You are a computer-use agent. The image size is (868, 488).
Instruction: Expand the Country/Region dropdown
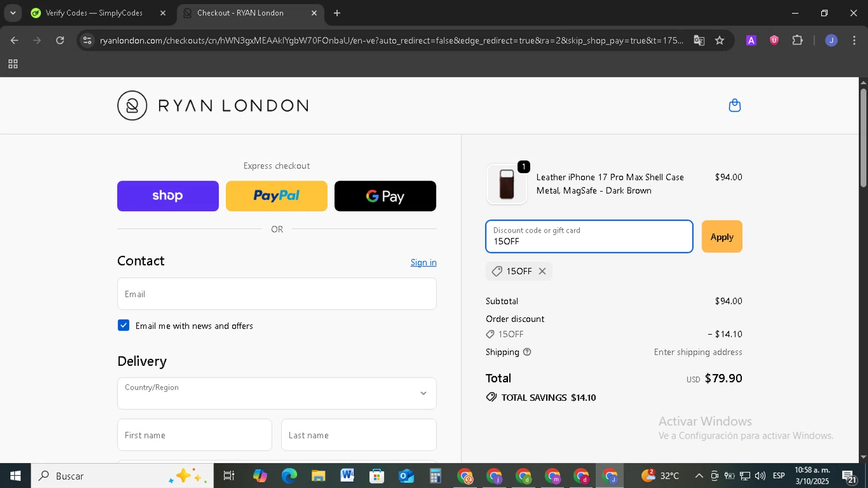coord(277,394)
